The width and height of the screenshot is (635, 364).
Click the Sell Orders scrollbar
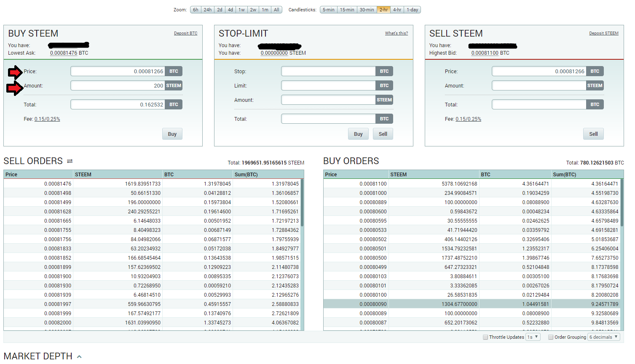(x=303, y=203)
